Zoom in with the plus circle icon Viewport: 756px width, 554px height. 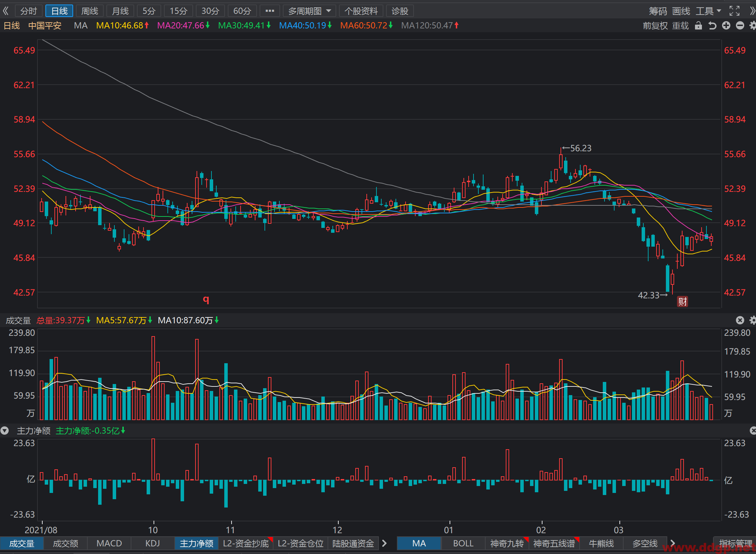coord(726,26)
